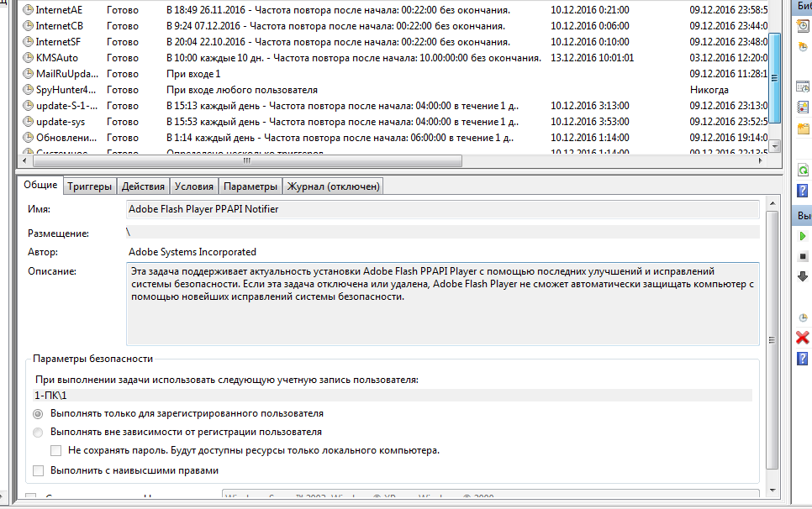
Task: Click the yellow folder New Folder icon
Action: [803, 129]
